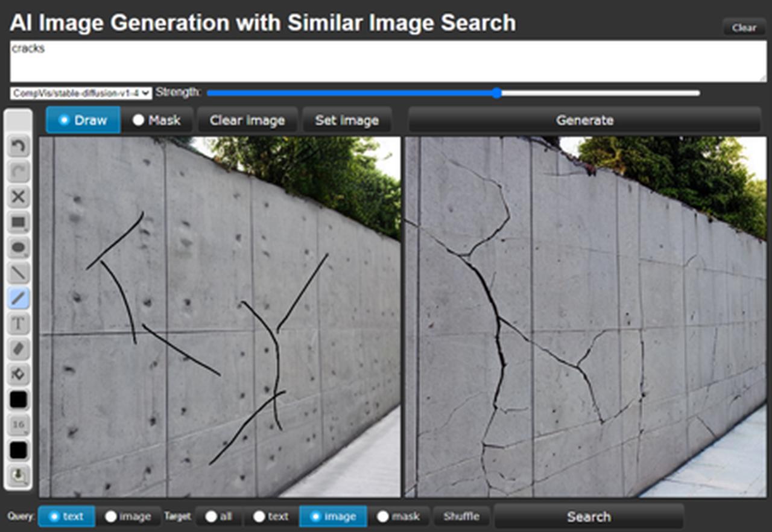772x532 pixels.
Task: Set Query type to text
Action: point(66,516)
